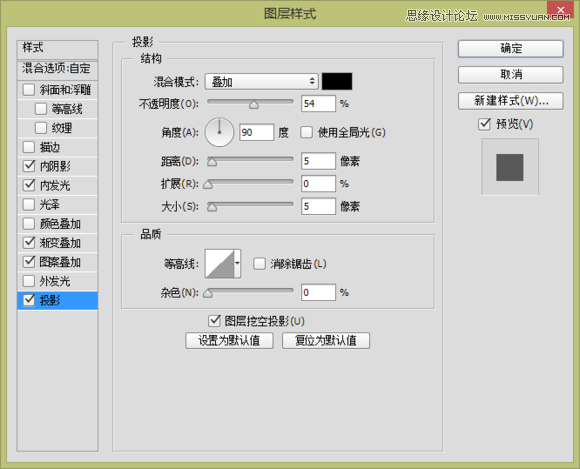Enable 消除锯齿(L) checkbox

pos(259,264)
